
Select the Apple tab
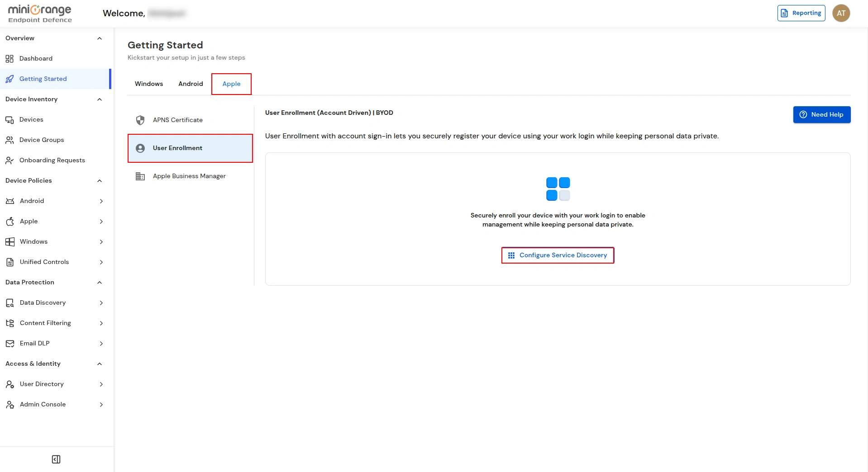pos(231,84)
